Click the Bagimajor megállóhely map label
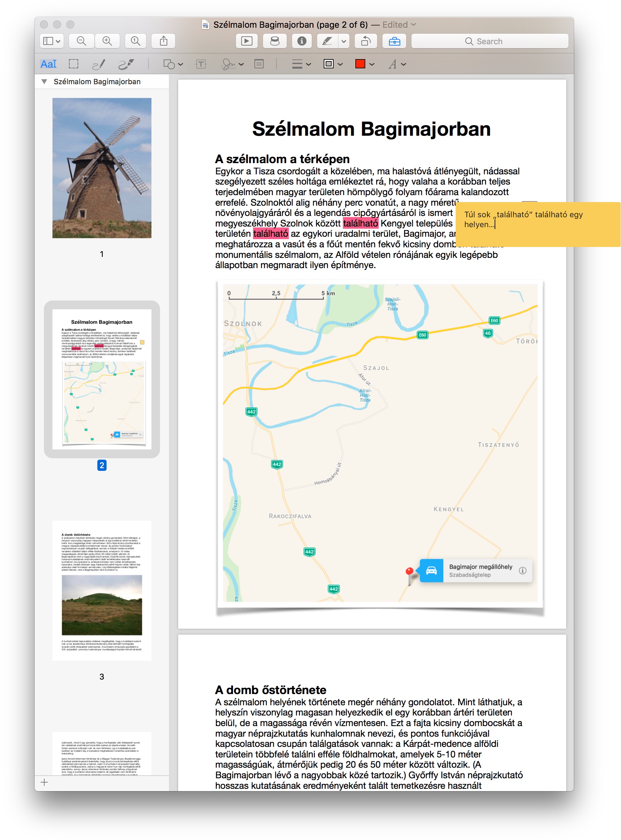The height and width of the screenshot is (840, 621). click(x=480, y=567)
